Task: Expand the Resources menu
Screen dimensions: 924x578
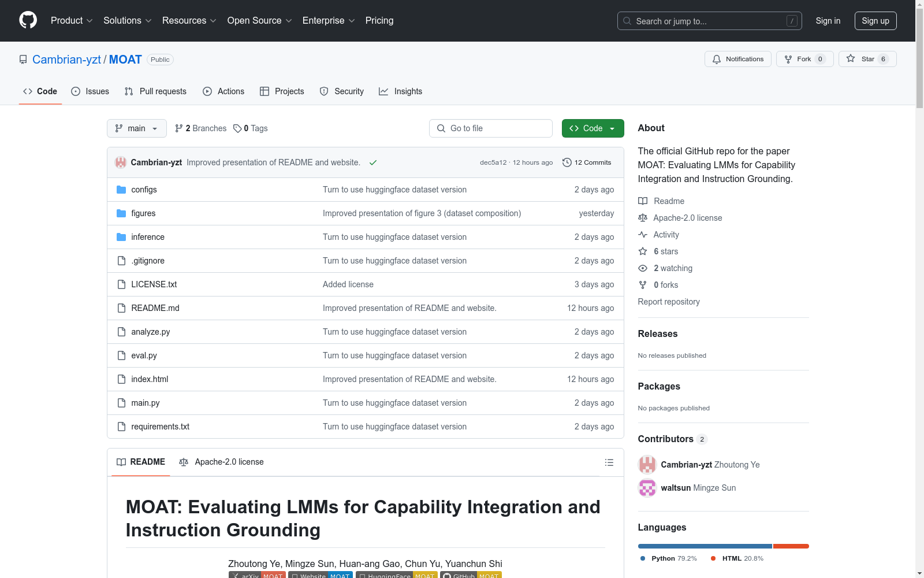Action: pos(189,21)
